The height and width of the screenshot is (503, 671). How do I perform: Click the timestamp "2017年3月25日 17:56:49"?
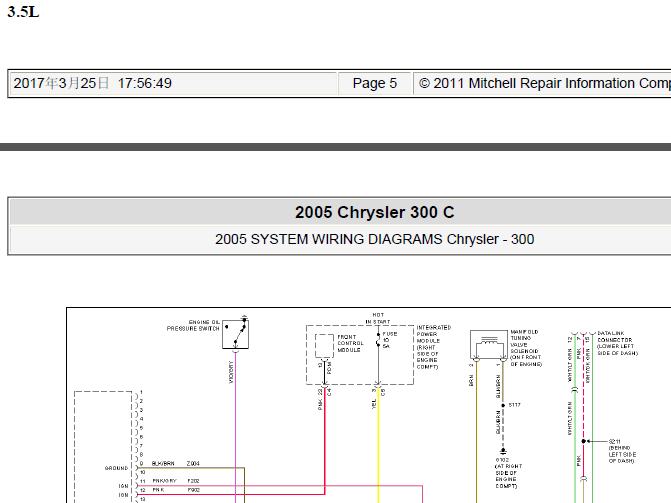[x=92, y=83]
